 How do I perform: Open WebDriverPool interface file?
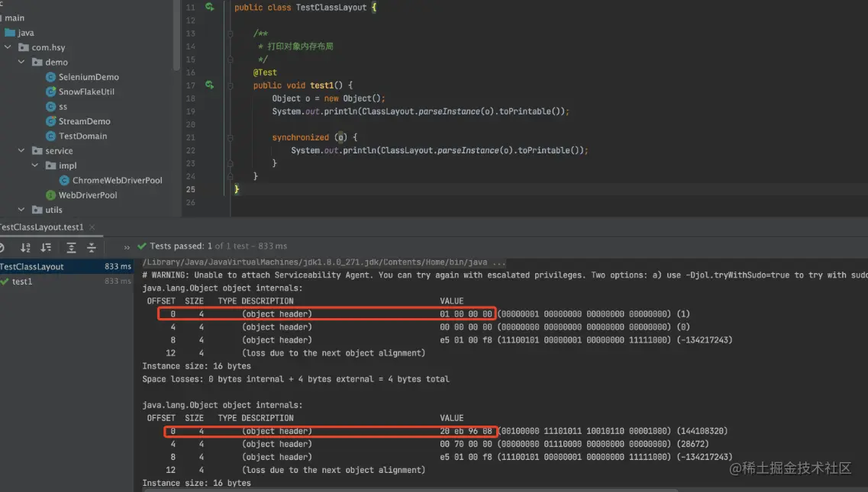tap(88, 195)
